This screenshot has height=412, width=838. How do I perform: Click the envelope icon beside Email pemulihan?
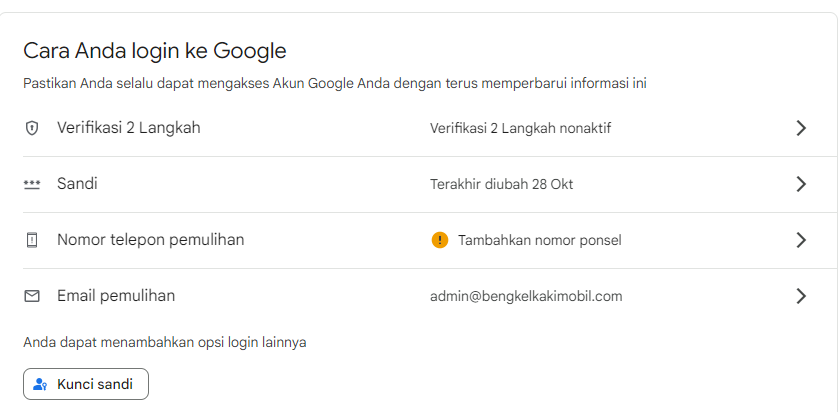pyautogui.click(x=32, y=296)
